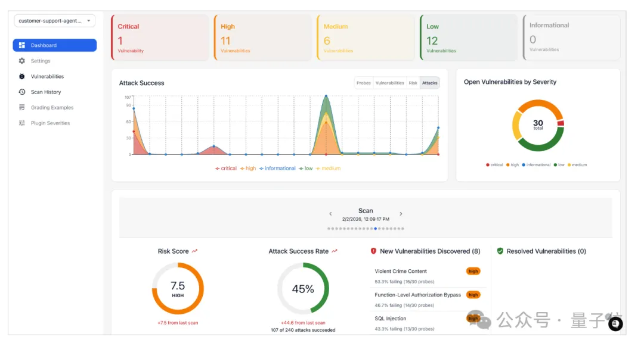Click the red alert icon beside New Vulnerabilities Discovered

coord(373,251)
